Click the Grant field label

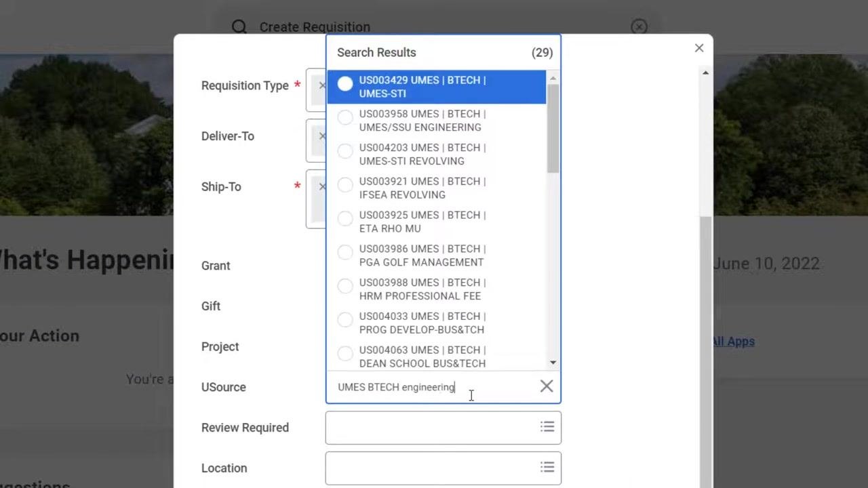(x=216, y=266)
